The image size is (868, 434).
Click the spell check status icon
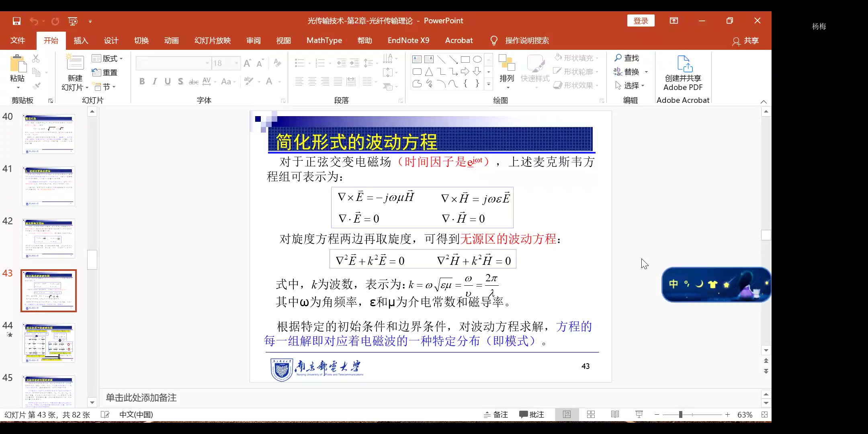105,414
